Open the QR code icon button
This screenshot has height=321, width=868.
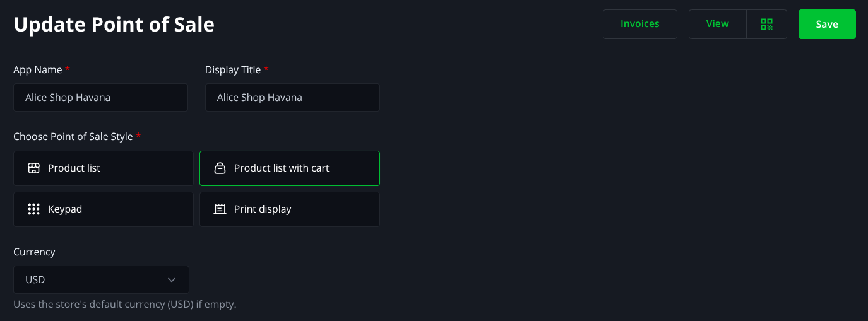click(x=766, y=24)
